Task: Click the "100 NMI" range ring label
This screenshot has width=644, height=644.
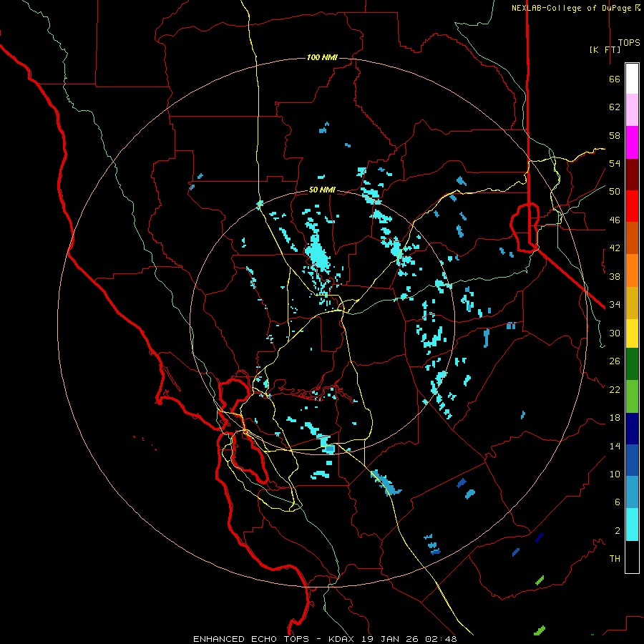Action: click(x=322, y=57)
